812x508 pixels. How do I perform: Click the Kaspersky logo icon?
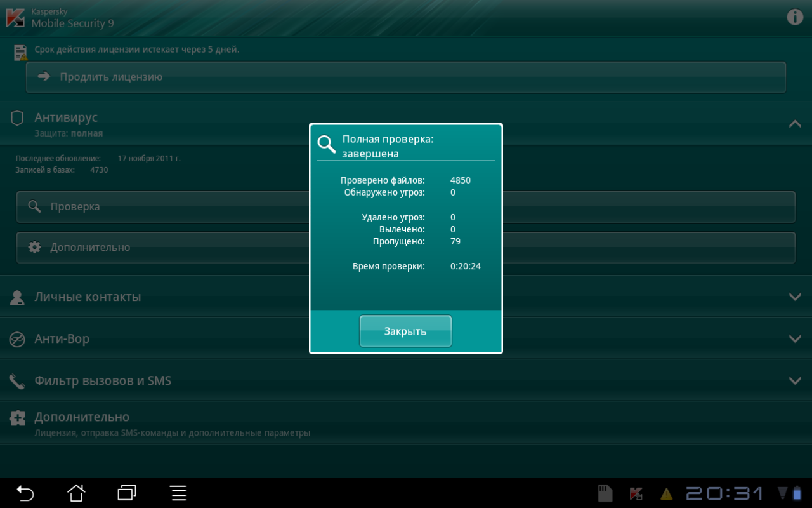[x=16, y=17]
